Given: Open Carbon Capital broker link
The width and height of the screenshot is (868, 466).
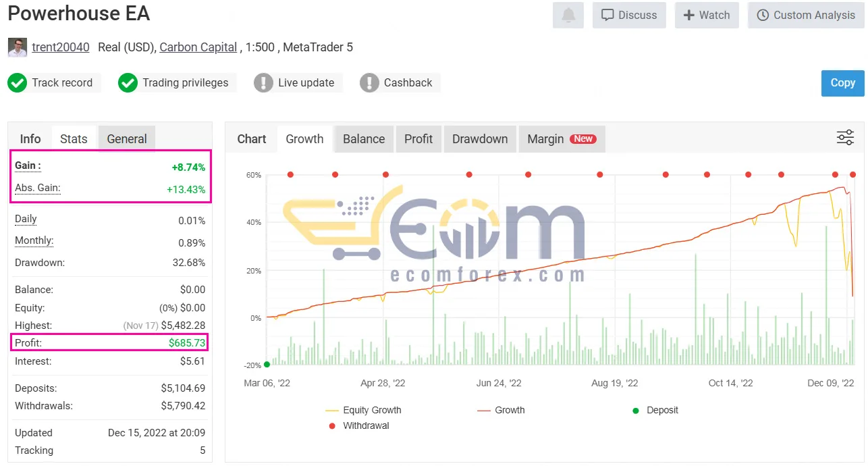Looking at the screenshot, I should [198, 47].
